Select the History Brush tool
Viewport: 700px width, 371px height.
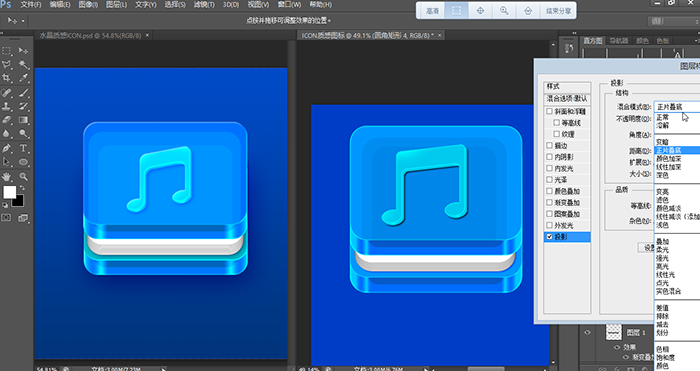(23, 106)
